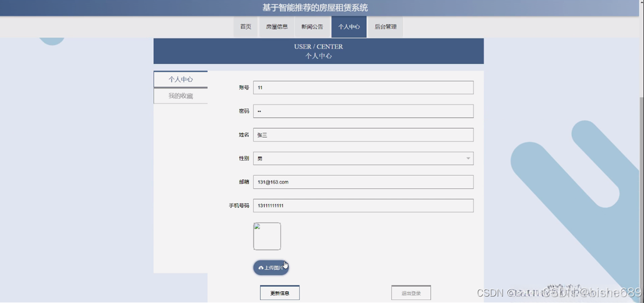Click the 手机号码 input field
The height and width of the screenshot is (303, 644).
[363, 206]
